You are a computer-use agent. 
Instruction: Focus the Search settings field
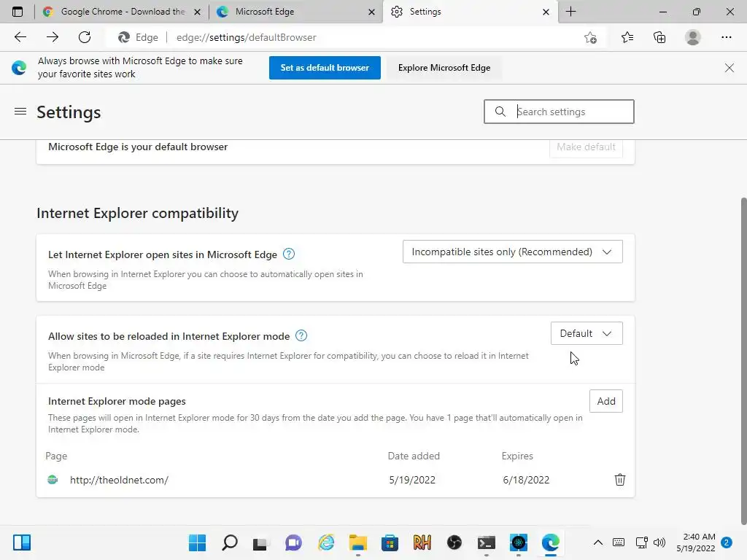(559, 112)
